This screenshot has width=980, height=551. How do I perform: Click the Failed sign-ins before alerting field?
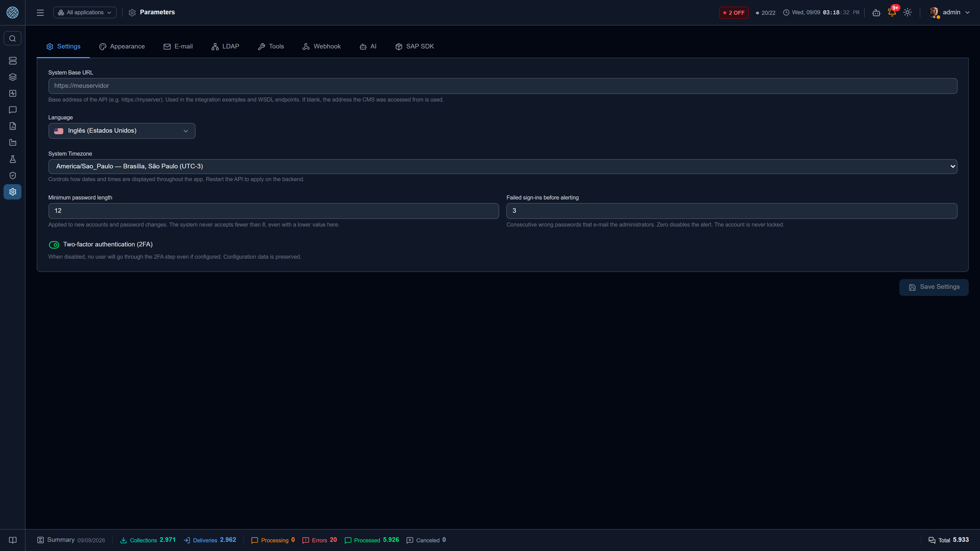pos(732,211)
